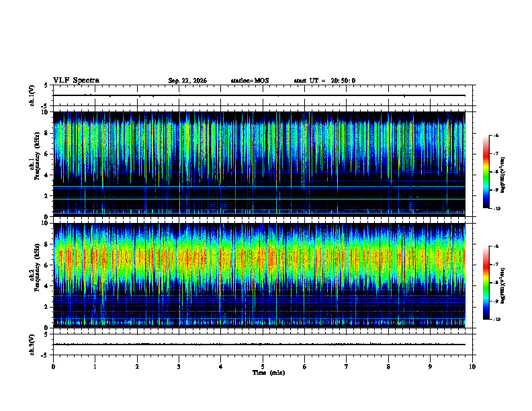Click the ch.3 voltage waveform trace
This screenshot has width=532, height=411.
[x=259, y=345]
